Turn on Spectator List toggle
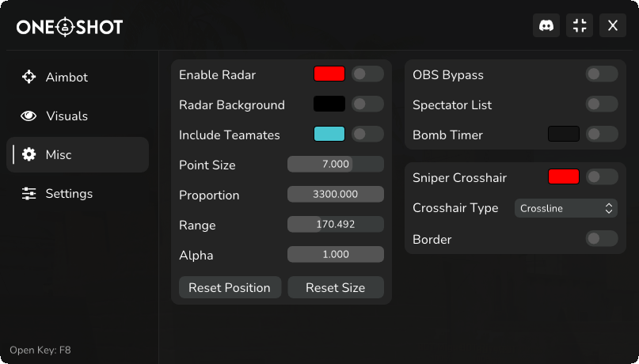Viewport: 639px width, 364px height. point(602,104)
